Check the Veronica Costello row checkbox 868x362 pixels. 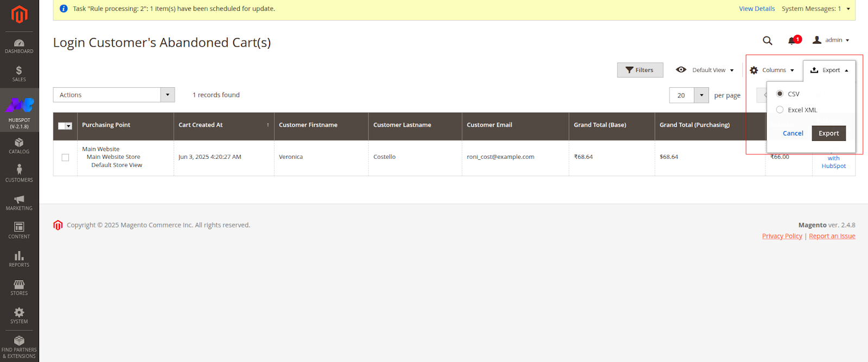coord(65,157)
